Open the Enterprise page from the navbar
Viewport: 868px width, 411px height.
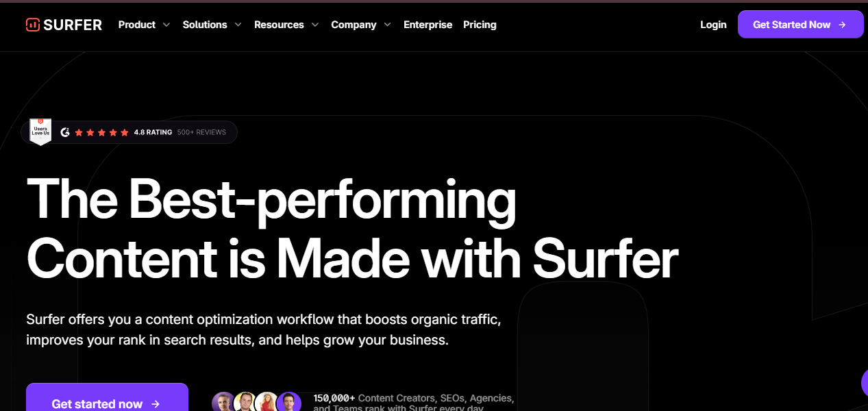coord(428,25)
